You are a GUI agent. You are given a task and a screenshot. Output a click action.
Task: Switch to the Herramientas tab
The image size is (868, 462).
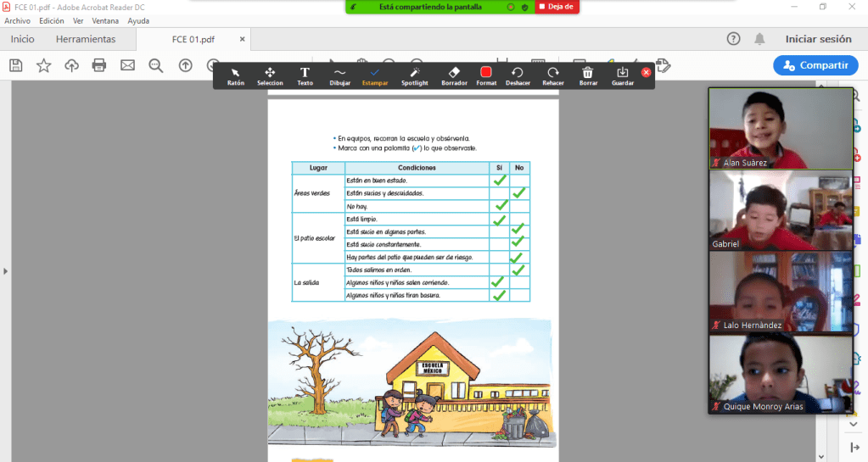[86, 39]
